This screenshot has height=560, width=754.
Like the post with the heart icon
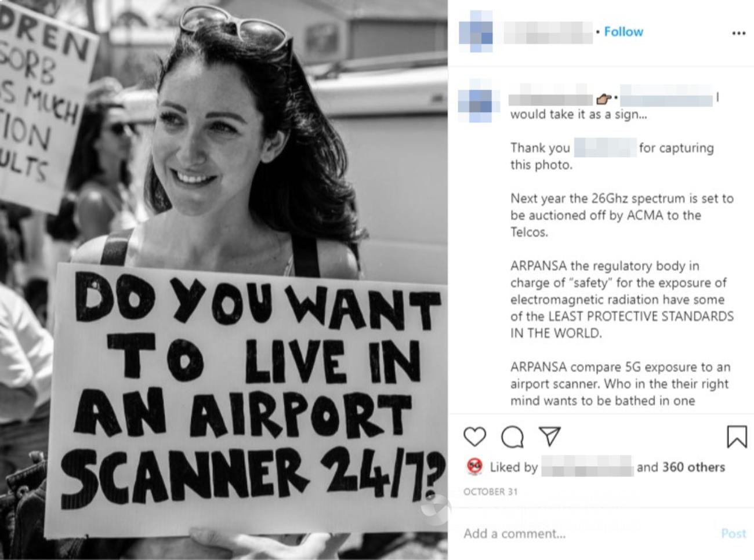(474, 437)
